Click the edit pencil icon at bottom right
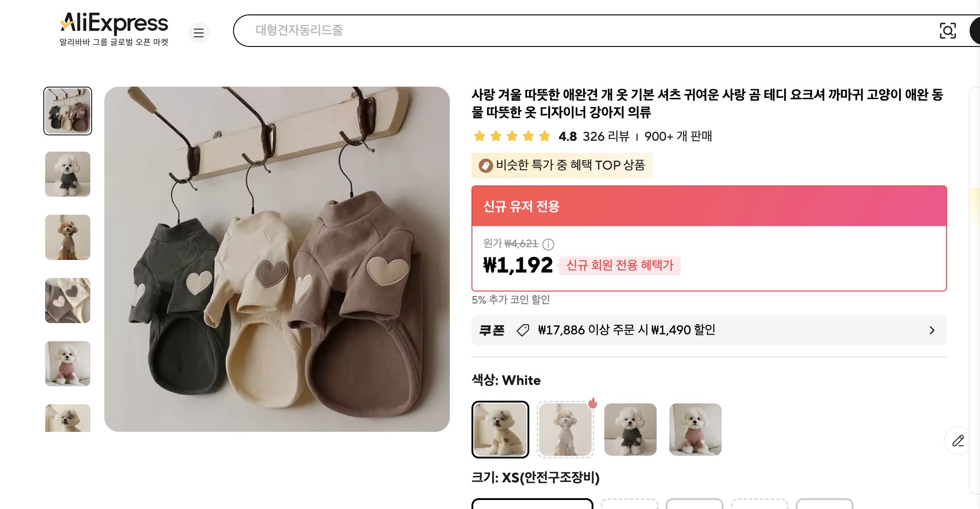Image resolution: width=980 pixels, height=509 pixels. (957, 441)
